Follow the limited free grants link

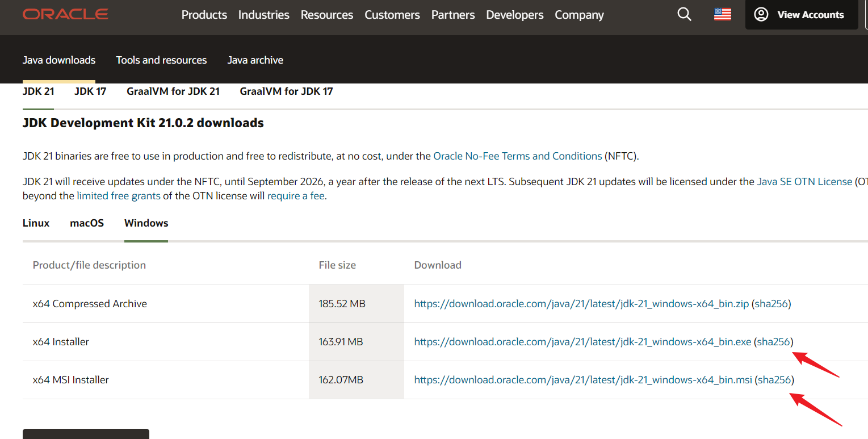[x=119, y=196]
